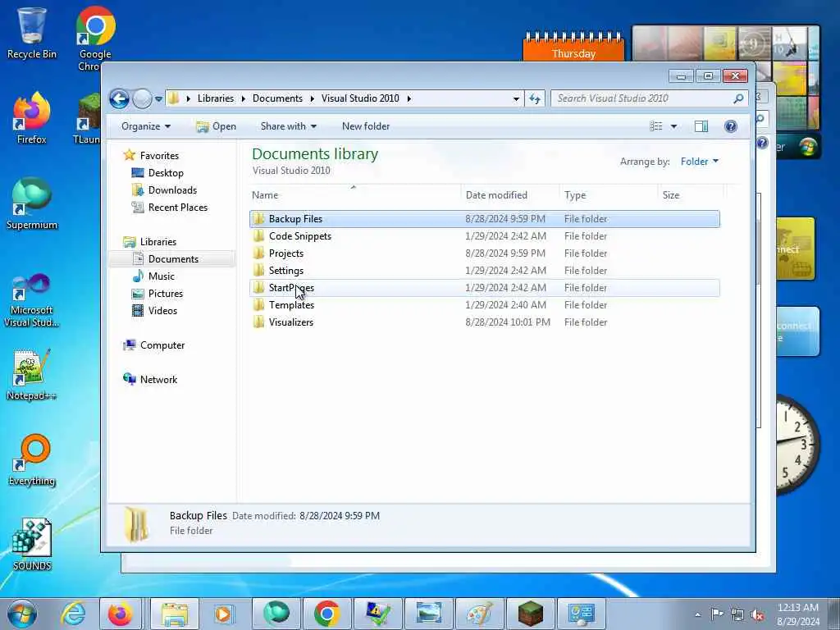The image size is (840, 630).
Task: Sort by Date modified column header
Action: click(510, 195)
